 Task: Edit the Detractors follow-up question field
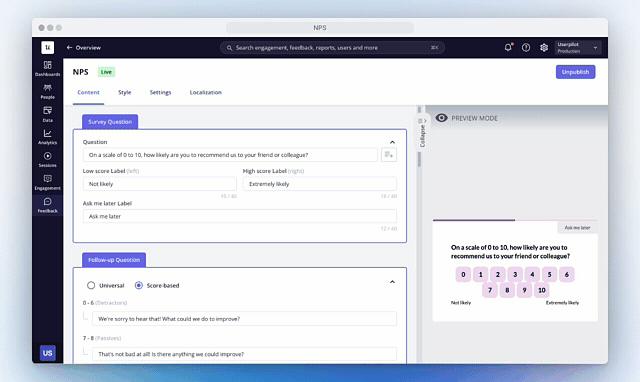pos(244,319)
